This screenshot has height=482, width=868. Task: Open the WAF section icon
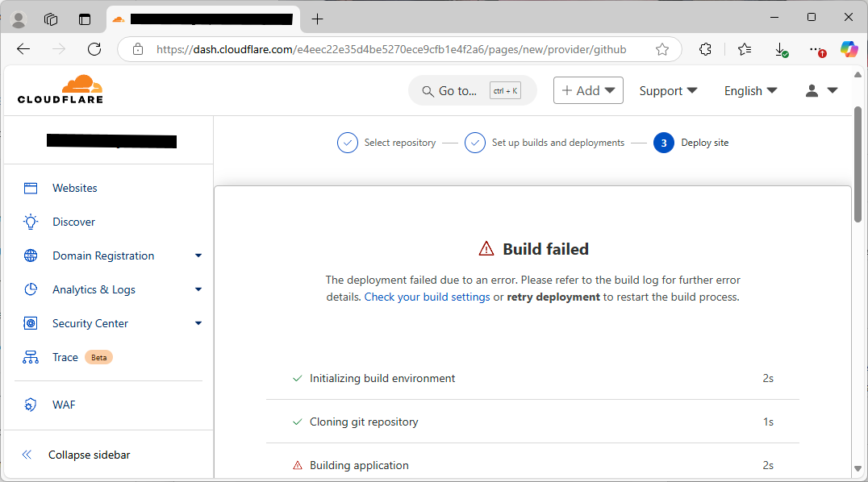point(30,404)
